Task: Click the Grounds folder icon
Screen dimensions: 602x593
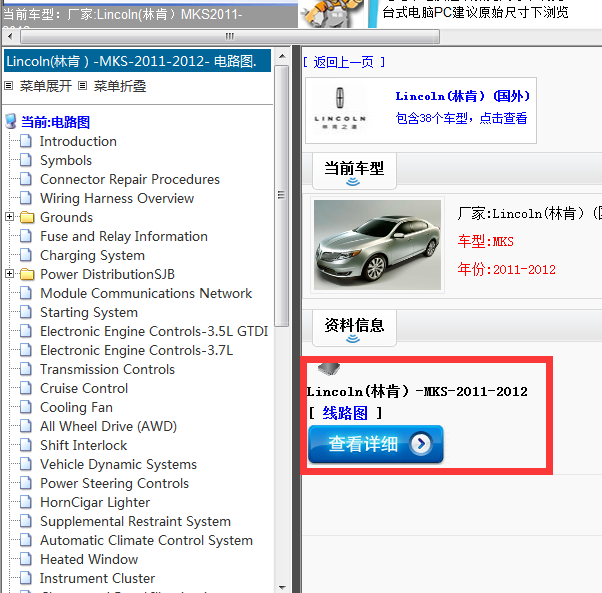Action: (x=26, y=217)
